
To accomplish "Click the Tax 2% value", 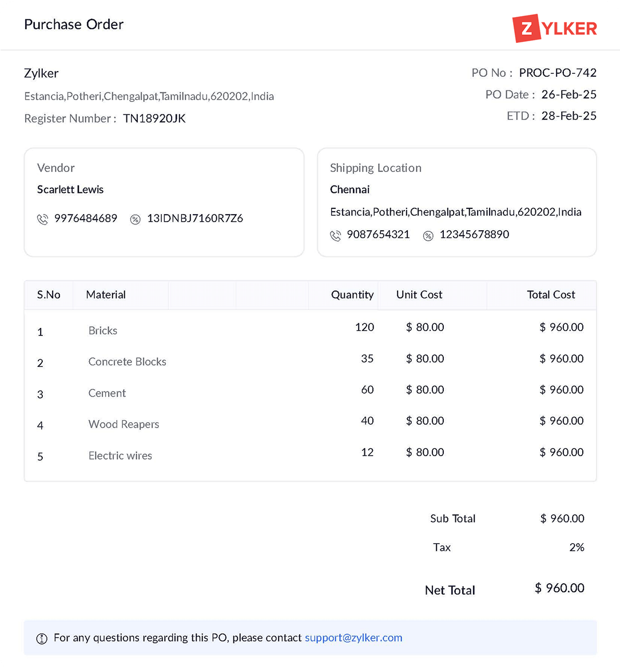I will 577,547.
